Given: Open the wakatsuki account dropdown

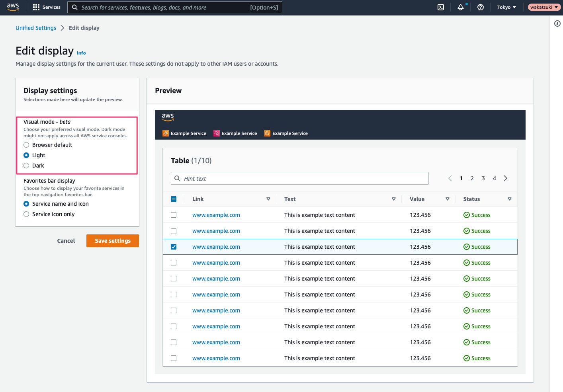Looking at the screenshot, I should point(544,7).
